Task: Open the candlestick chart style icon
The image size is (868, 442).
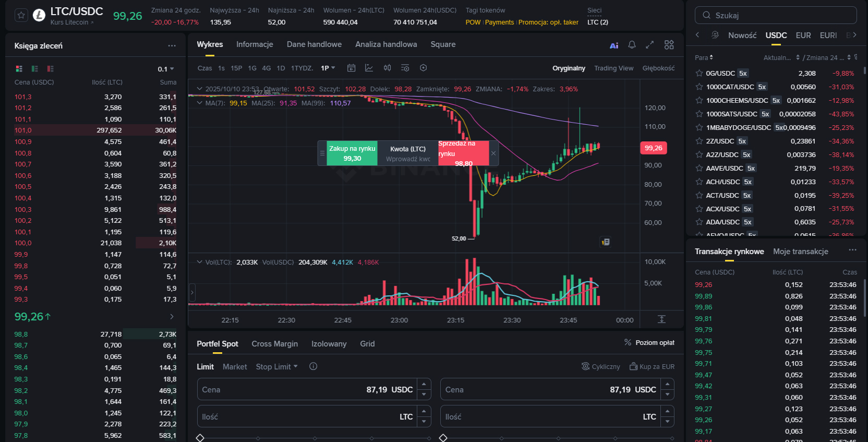Action: point(387,68)
